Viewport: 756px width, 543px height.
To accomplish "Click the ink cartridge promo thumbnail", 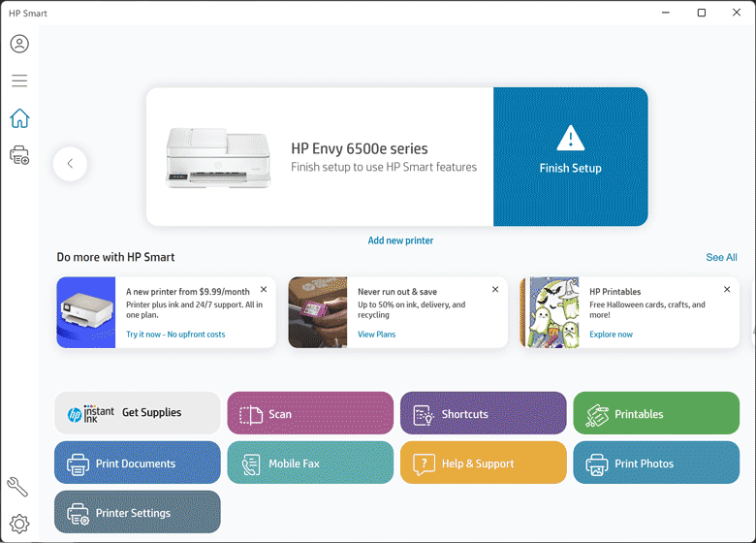I will pos(318,312).
